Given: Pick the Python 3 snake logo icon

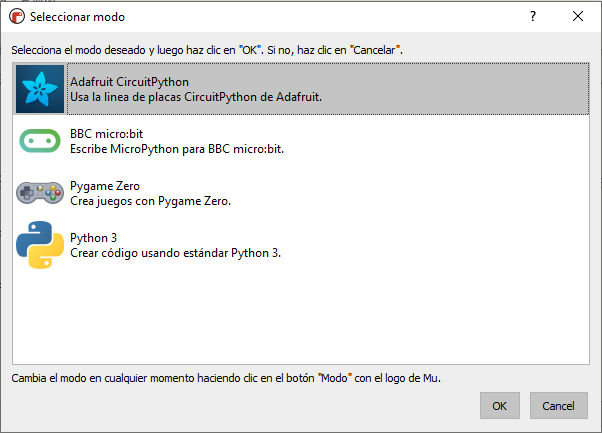Looking at the screenshot, I should pyautogui.click(x=40, y=245).
